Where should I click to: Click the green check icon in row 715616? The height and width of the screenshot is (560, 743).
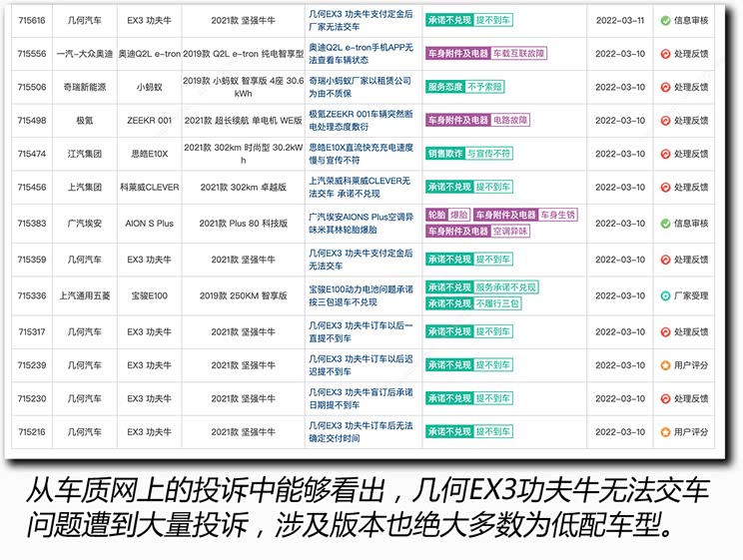tap(665, 20)
